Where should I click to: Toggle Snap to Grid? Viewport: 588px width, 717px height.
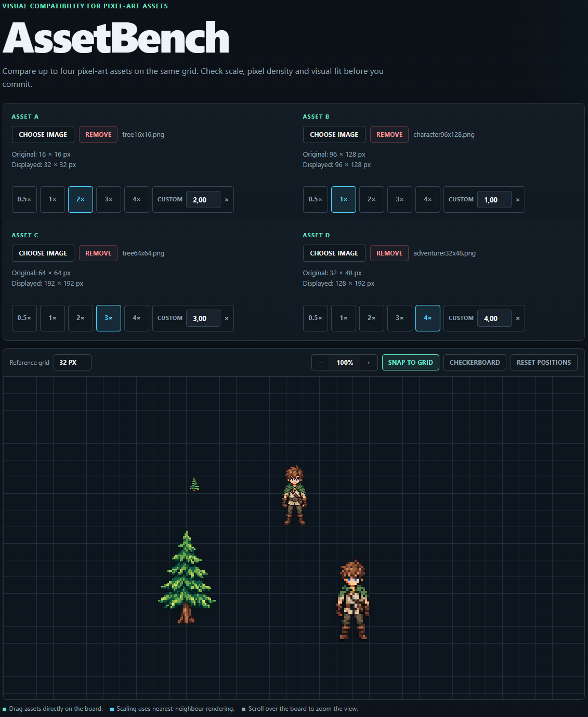point(411,363)
